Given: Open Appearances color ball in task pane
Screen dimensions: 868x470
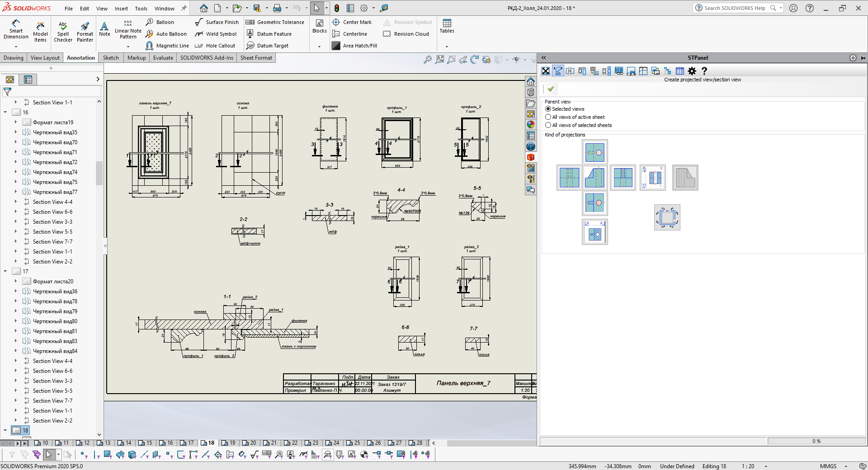Looking at the screenshot, I should coord(531,125).
